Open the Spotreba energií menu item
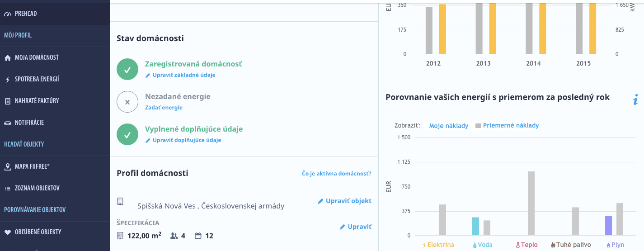 click(x=37, y=79)
